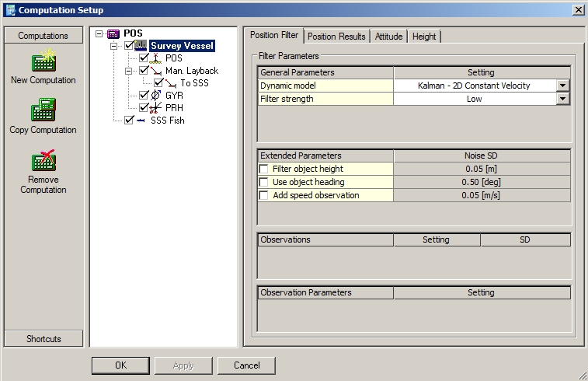Click the 0.05 [m] noise SD cell

(x=482, y=169)
